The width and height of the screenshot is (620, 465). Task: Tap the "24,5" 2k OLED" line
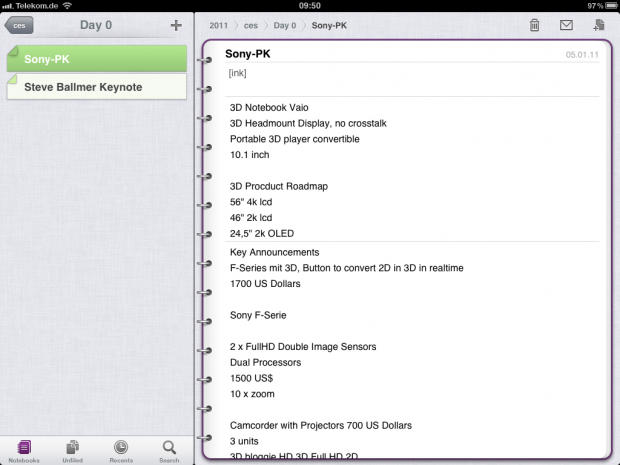[x=262, y=234]
